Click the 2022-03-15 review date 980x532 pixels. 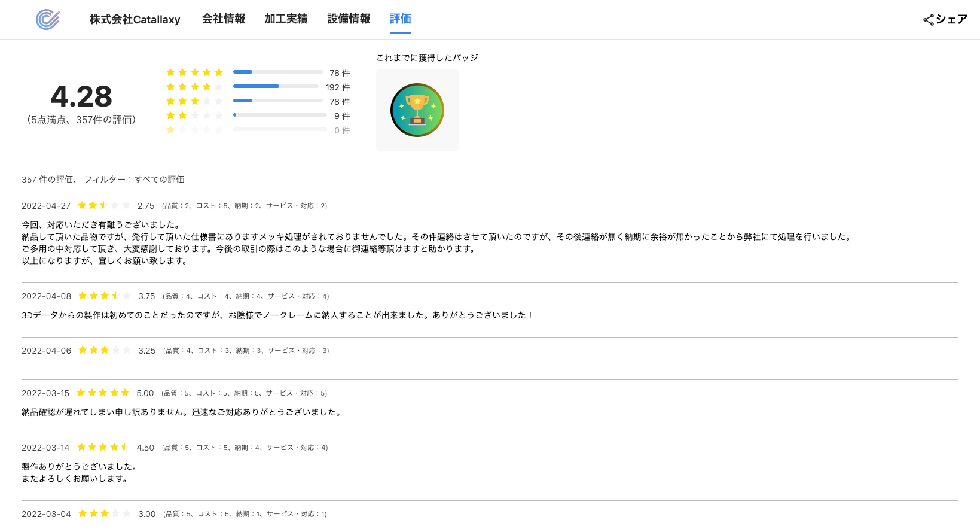45,393
